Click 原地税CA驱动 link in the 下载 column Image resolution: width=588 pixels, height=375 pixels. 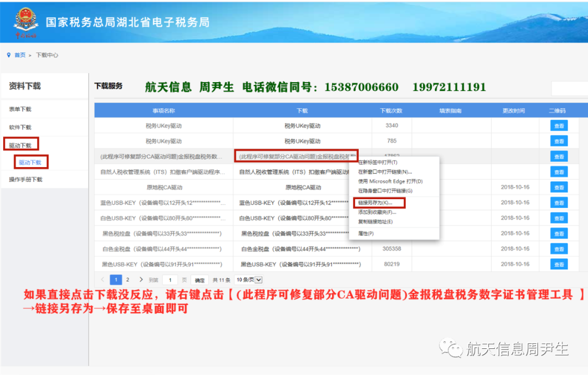(303, 187)
